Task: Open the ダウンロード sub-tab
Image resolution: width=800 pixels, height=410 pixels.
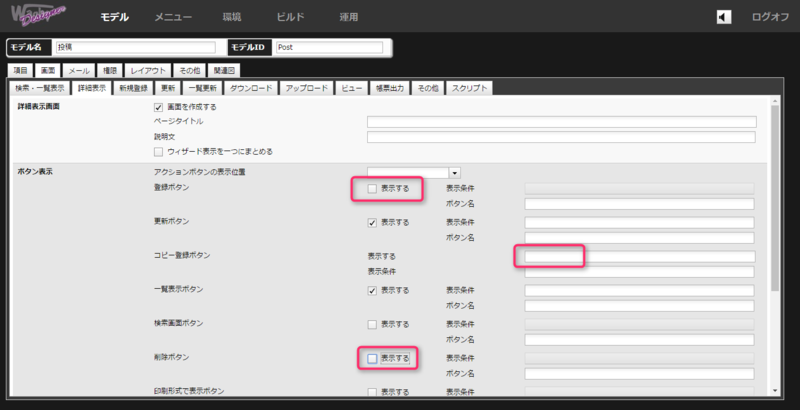Action: click(251, 88)
